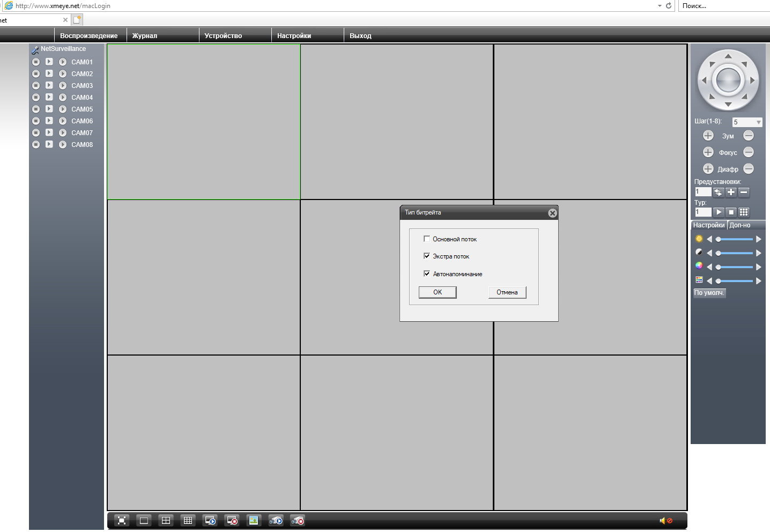Open iris with plus beside Диафр

click(708, 169)
